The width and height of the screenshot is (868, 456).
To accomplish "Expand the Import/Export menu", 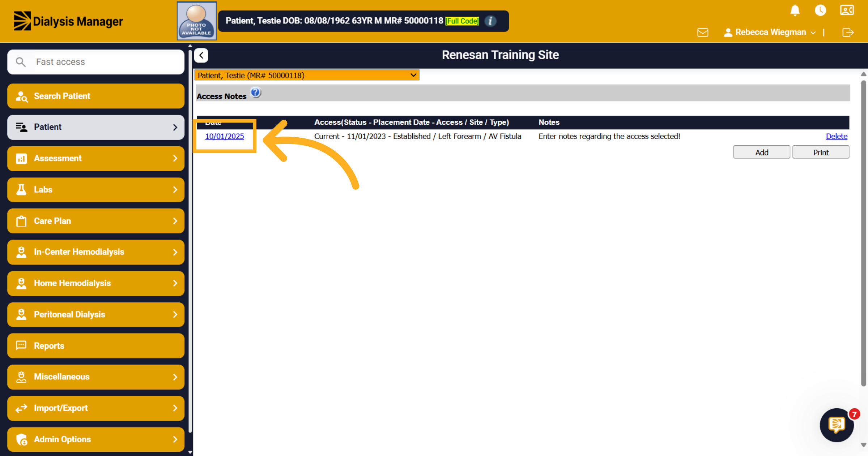I will pos(96,408).
